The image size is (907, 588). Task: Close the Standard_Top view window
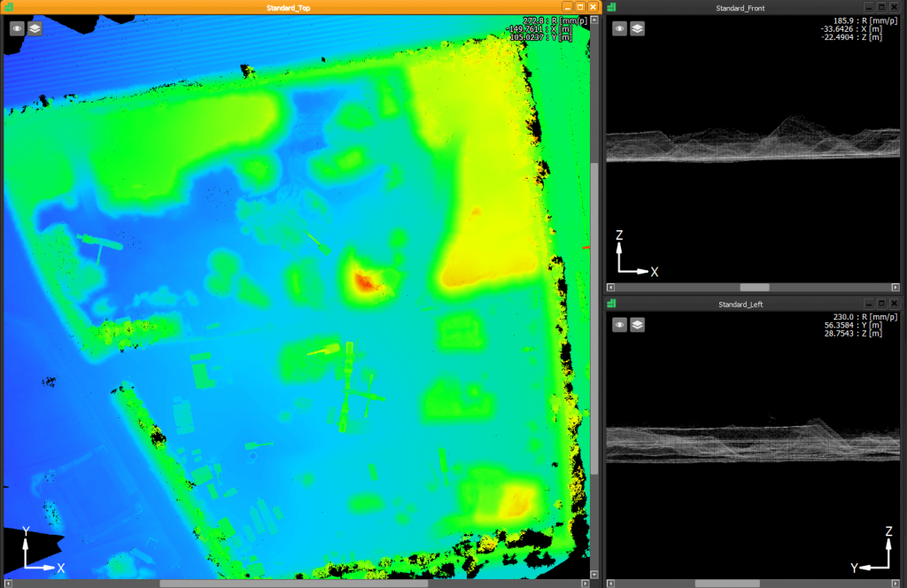[x=593, y=7]
